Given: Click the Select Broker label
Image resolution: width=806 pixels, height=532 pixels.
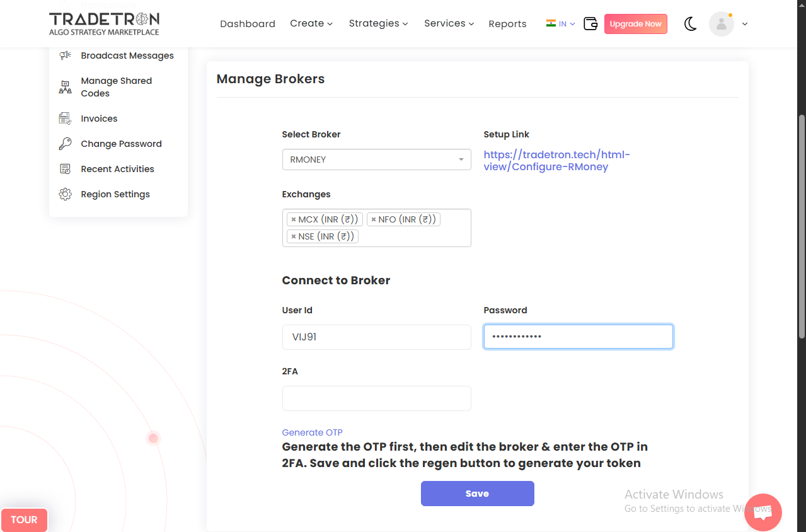Looking at the screenshot, I should [x=311, y=134].
